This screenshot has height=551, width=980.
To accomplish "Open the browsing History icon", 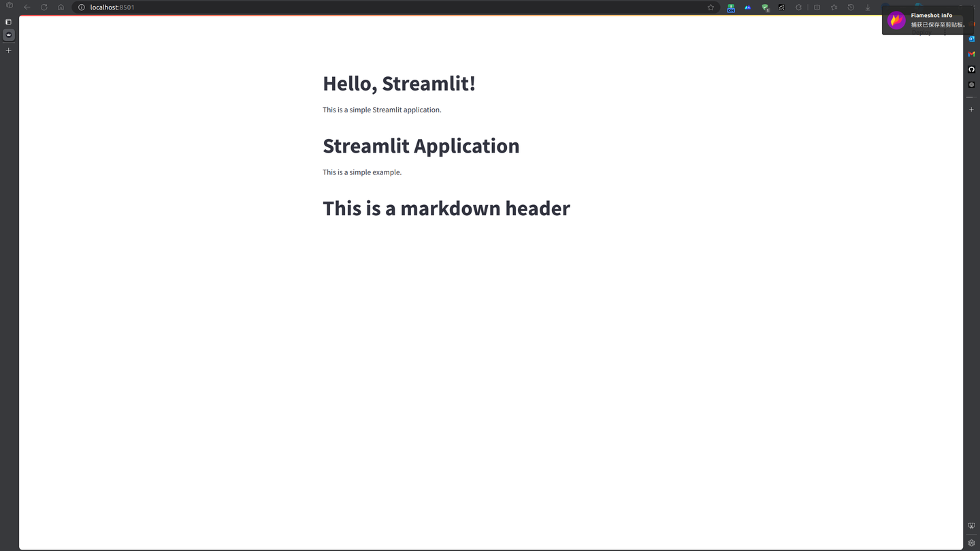I will (x=851, y=7).
